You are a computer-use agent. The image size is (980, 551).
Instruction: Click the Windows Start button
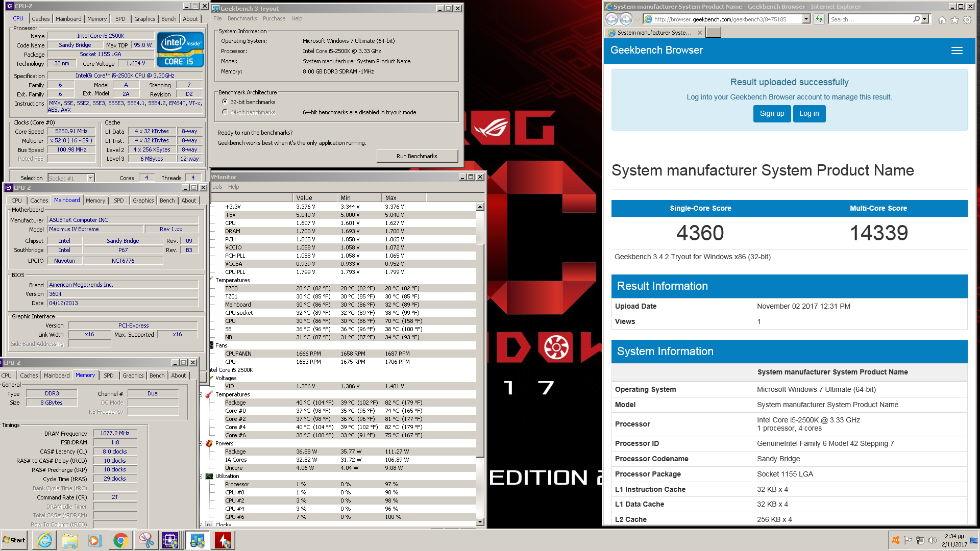14,540
